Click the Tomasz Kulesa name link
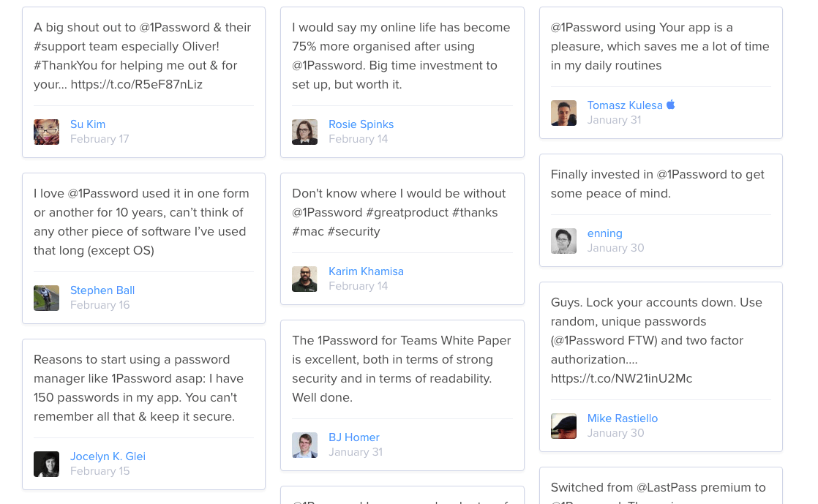Screen dimensions: 818x504 (625, 105)
